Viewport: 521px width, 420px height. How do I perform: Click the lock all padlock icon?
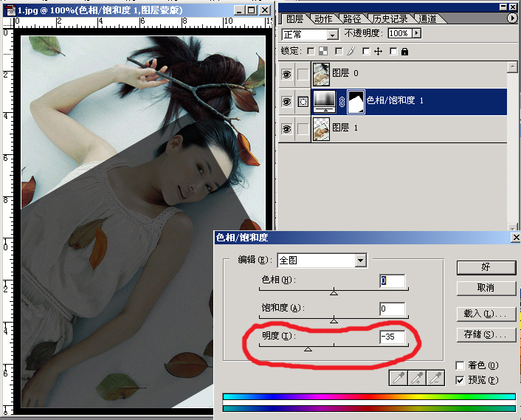click(x=404, y=52)
